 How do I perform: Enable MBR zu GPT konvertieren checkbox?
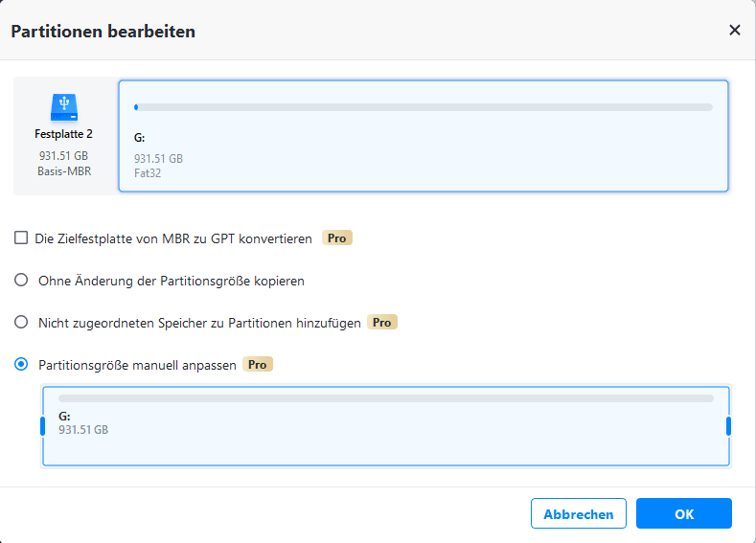(x=21, y=238)
